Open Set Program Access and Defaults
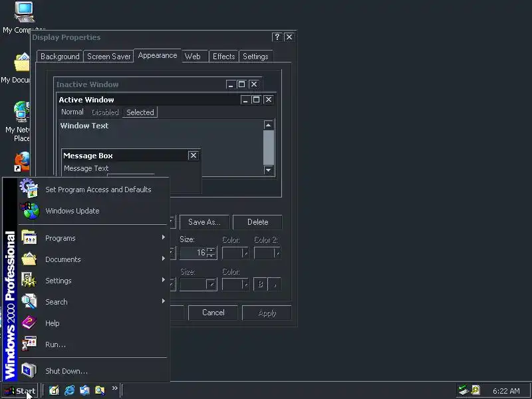532x399 pixels. 93,190
